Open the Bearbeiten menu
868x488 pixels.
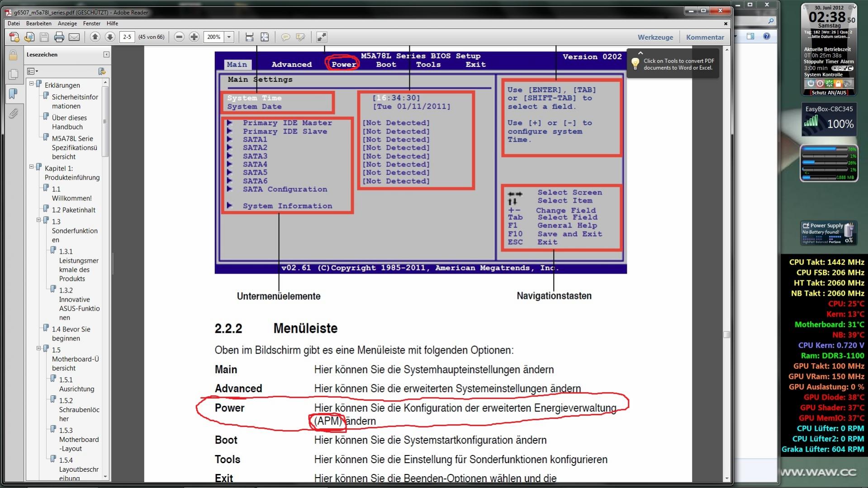point(39,24)
